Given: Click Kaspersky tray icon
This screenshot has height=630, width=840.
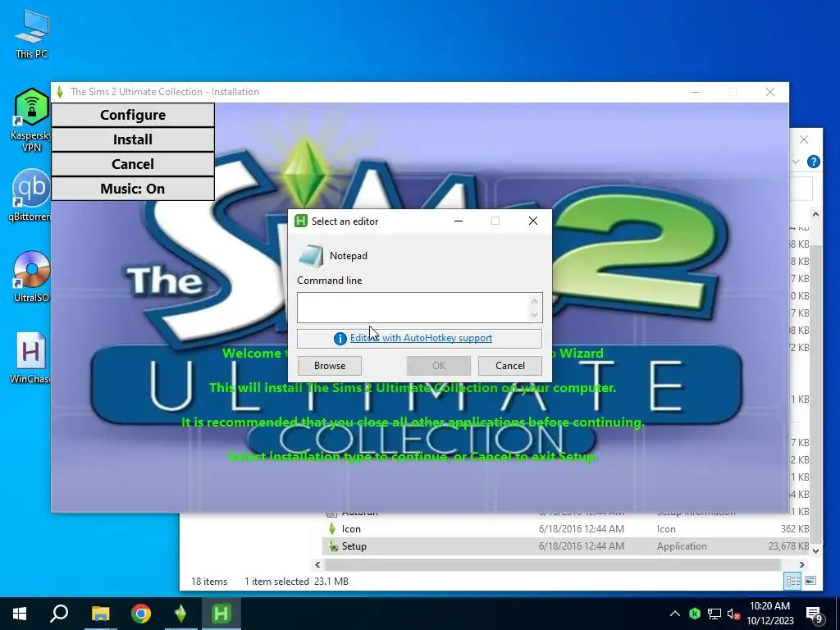Looking at the screenshot, I should pos(695,614).
